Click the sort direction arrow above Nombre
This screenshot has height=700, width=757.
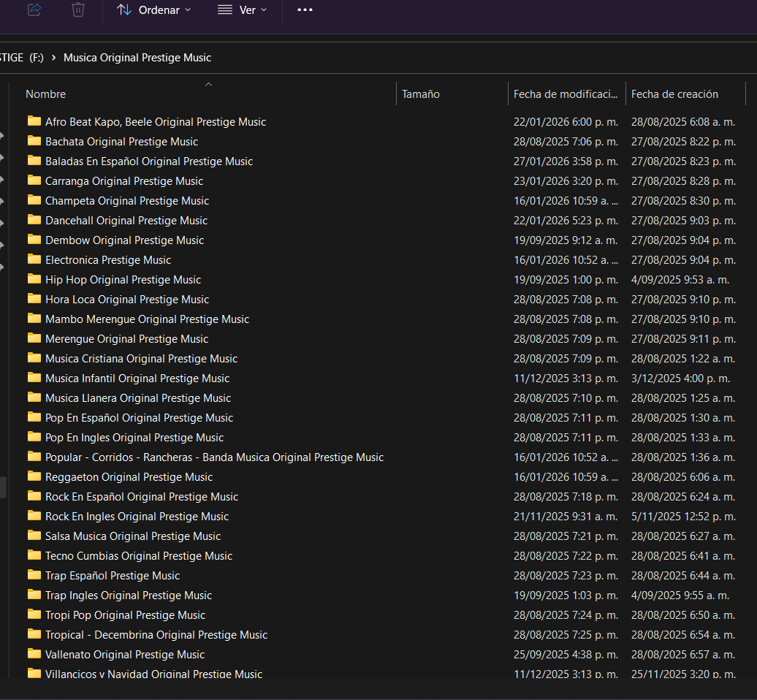pos(208,85)
